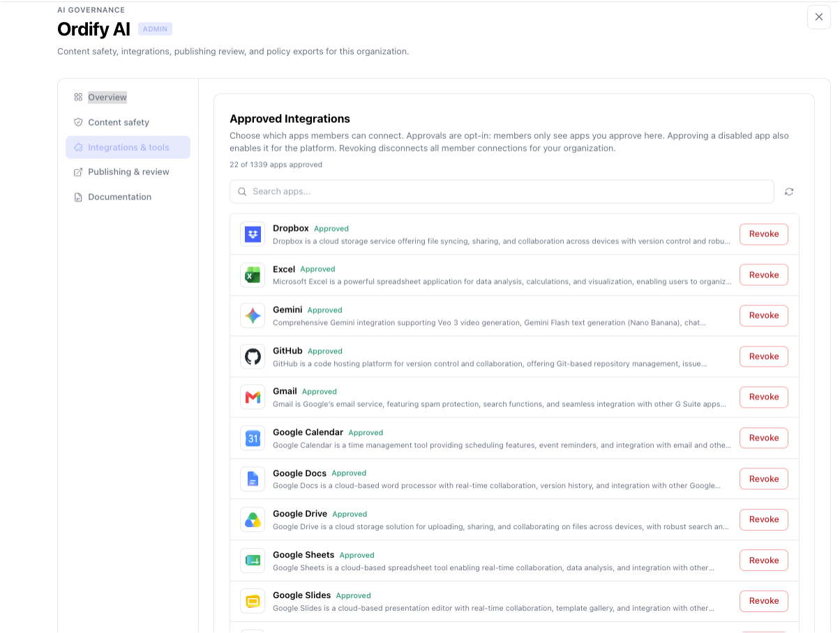Focus the Search apps input field

click(502, 192)
